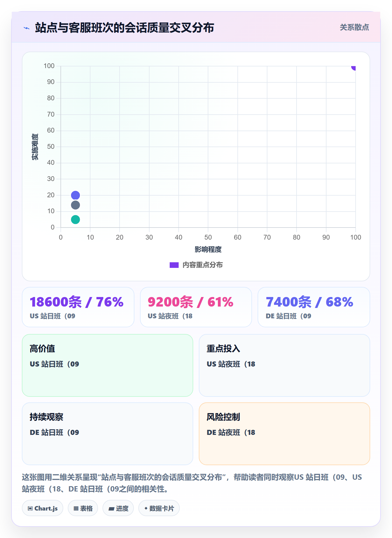This screenshot has height=538, width=392.
Task: Click the Chart.js tag icon
Action: click(30, 508)
